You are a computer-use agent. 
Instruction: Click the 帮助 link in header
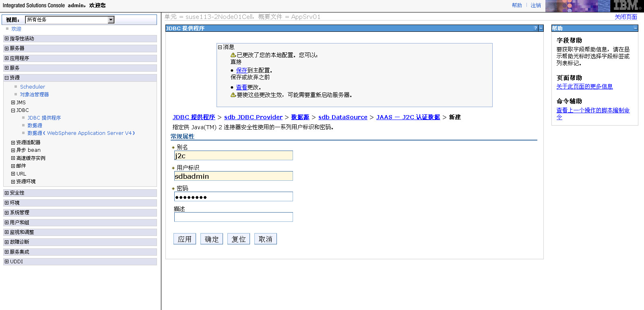(x=517, y=5)
